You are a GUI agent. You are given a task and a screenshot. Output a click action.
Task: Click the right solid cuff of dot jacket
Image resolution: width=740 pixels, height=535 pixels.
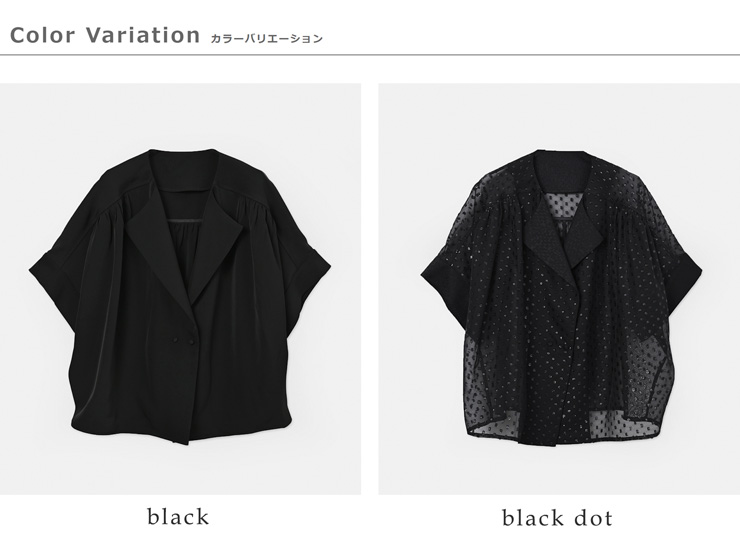pos(684,278)
